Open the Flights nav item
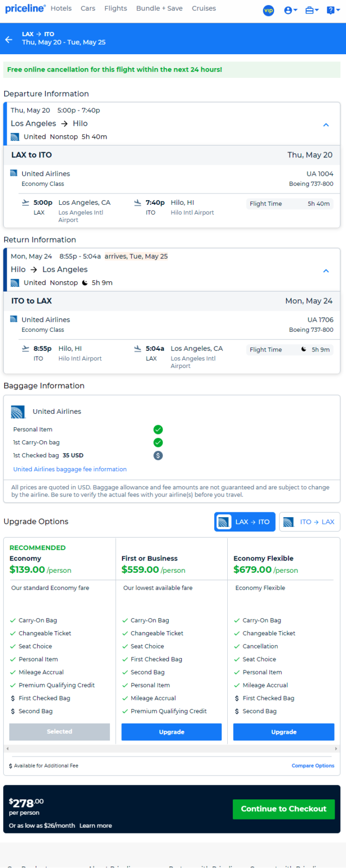Viewport: 346px width, 868px height. pyautogui.click(x=116, y=8)
